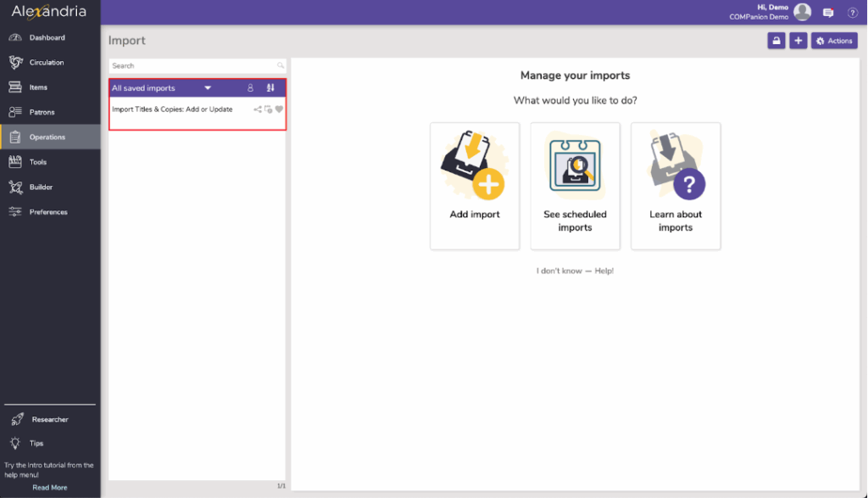Expand the All saved imports dropdown
Image resolution: width=868 pixels, height=498 pixels.
(x=208, y=87)
